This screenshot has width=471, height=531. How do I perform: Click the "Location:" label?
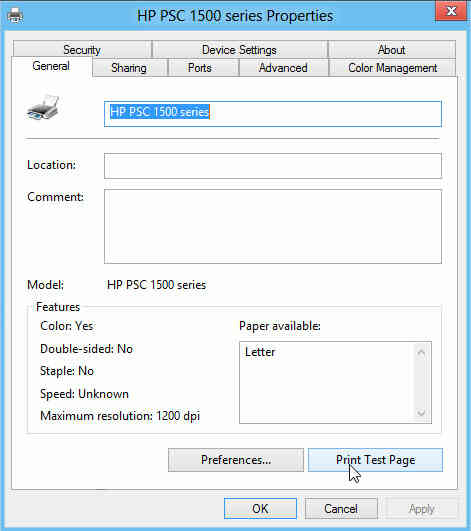(x=51, y=165)
